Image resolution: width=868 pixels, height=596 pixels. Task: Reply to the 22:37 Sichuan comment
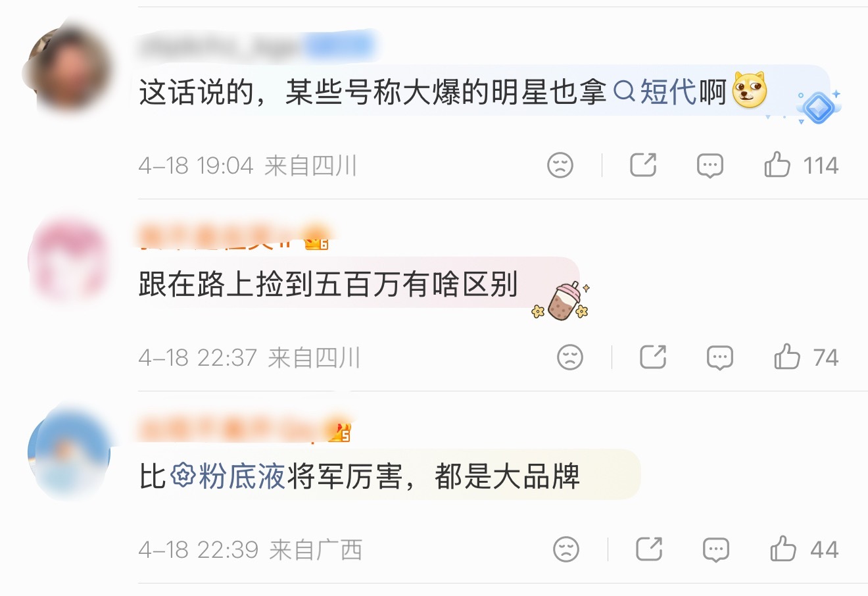[720, 358]
